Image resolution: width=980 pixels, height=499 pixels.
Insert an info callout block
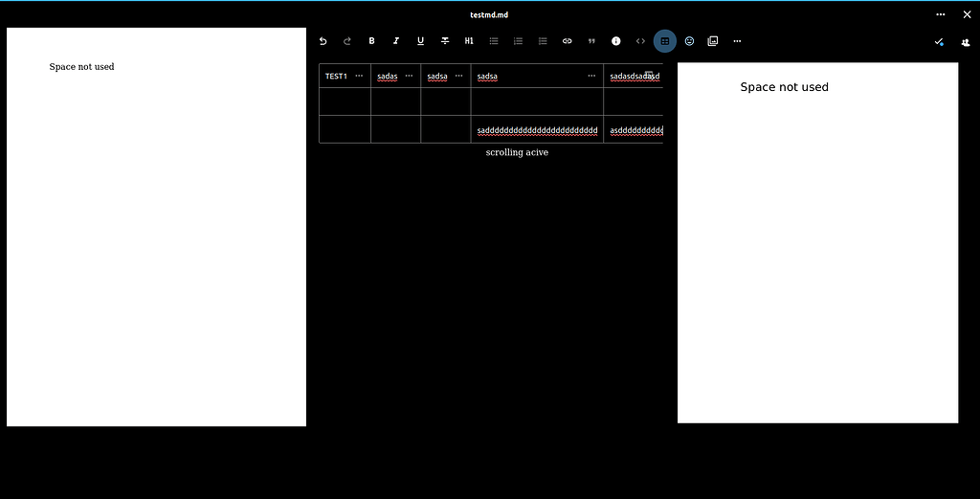click(615, 41)
